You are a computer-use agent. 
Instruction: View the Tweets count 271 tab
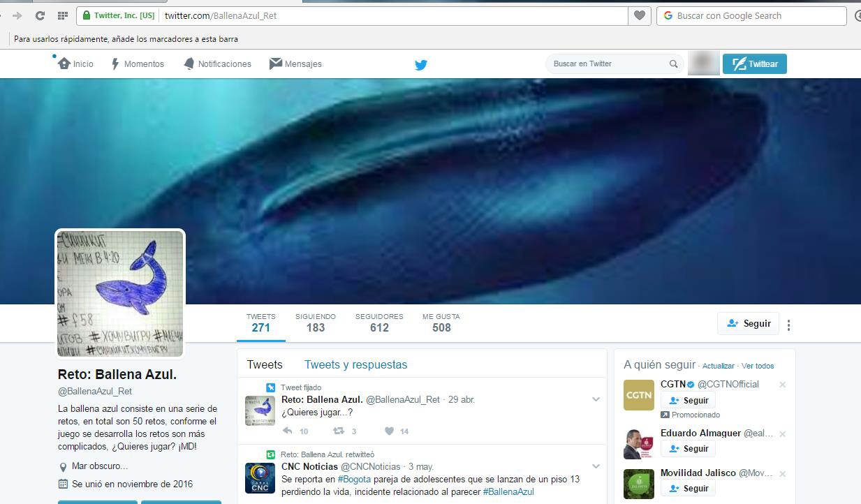point(261,323)
